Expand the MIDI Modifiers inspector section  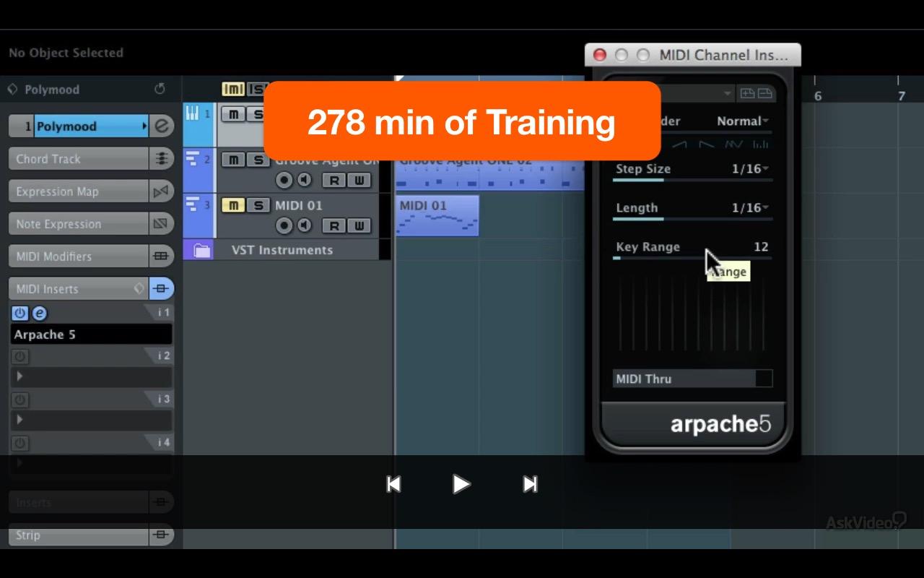pyautogui.click(x=79, y=256)
